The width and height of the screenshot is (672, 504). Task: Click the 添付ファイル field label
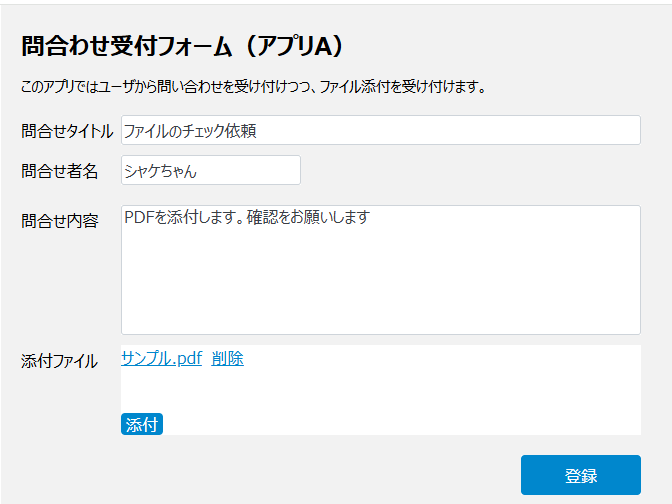pos(60,361)
